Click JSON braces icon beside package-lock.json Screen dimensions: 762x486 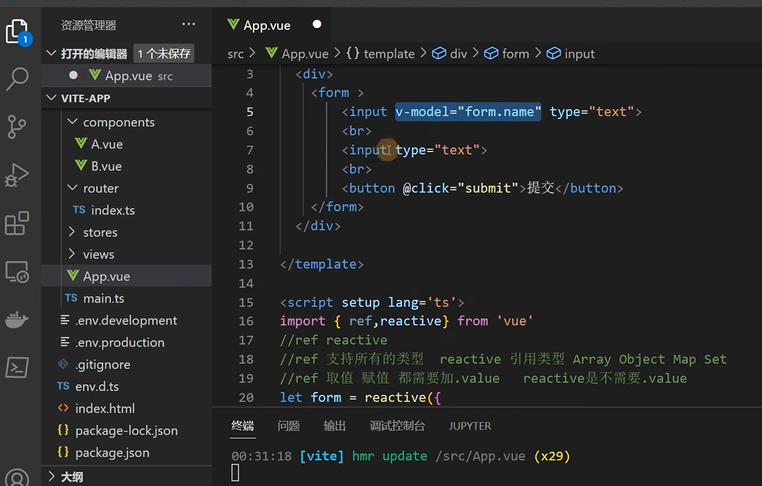[63, 430]
